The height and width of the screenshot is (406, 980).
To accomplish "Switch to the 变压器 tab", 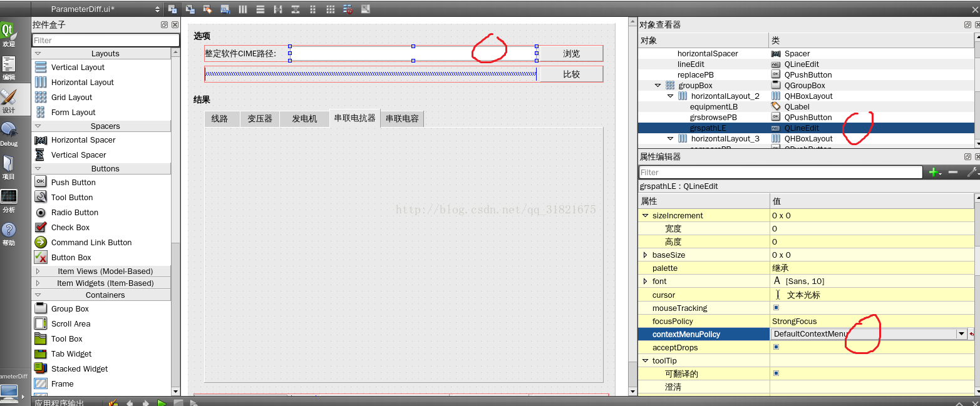I will [x=260, y=119].
